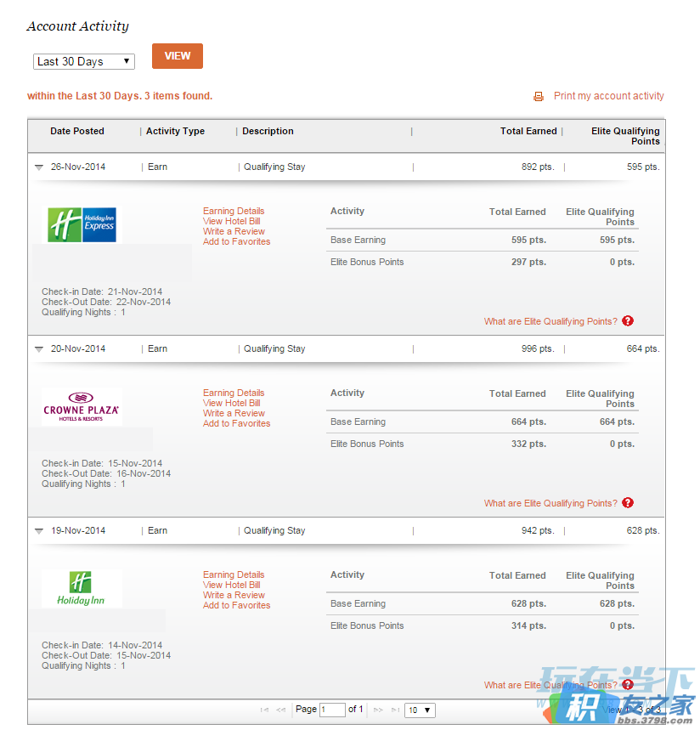This screenshot has width=700, height=730.
Task: Click question mark icon in 26-Nov stay section
Action: click(628, 320)
